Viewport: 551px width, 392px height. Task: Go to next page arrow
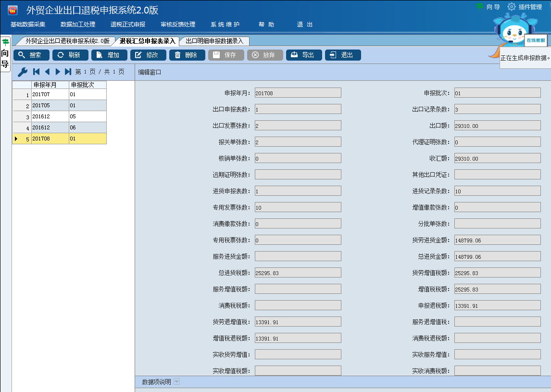(58, 72)
